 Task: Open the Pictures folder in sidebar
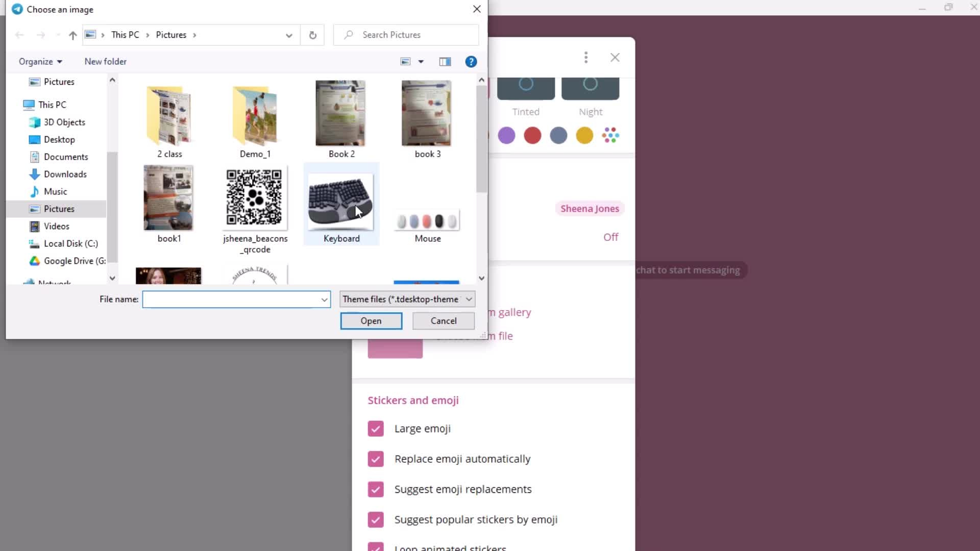[x=59, y=209]
